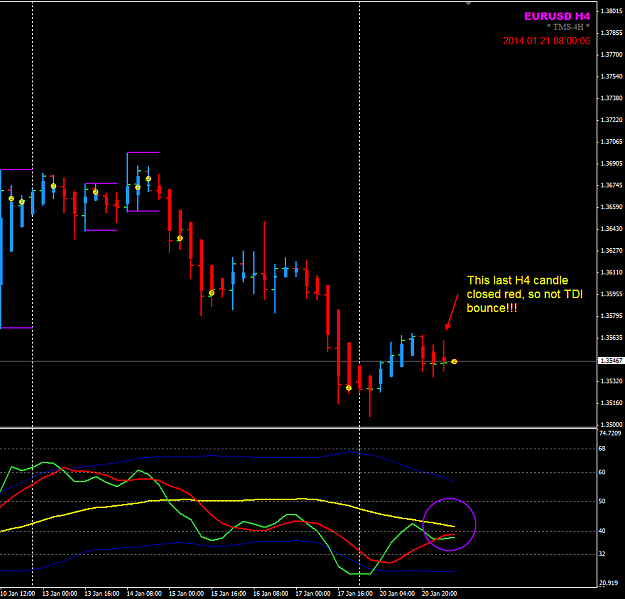Click TDI level 32 label

click(602, 554)
